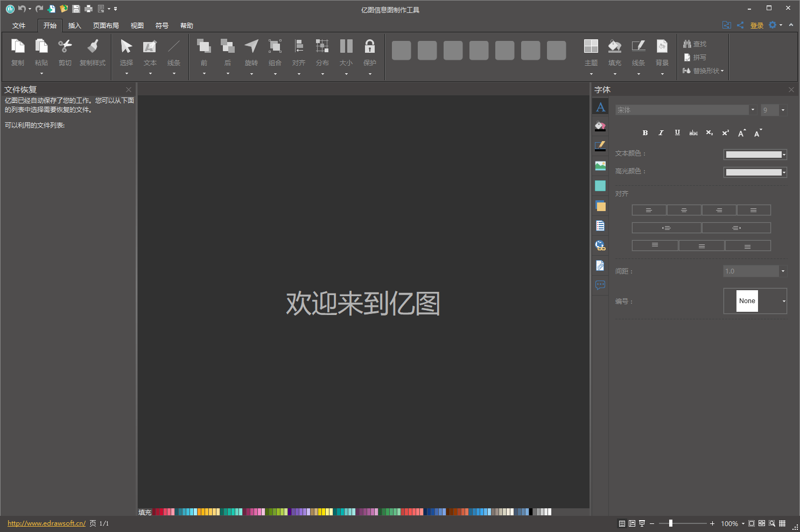Image resolution: width=800 pixels, height=532 pixels.
Task: Click the 拼写 spelling button
Action: (x=694, y=57)
